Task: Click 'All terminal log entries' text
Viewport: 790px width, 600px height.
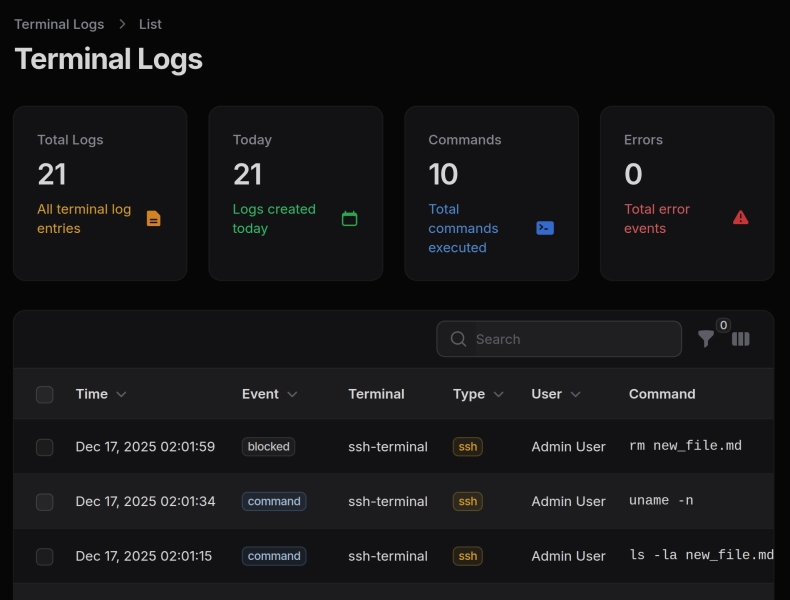Action: pyautogui.click(x=84, y=219)
